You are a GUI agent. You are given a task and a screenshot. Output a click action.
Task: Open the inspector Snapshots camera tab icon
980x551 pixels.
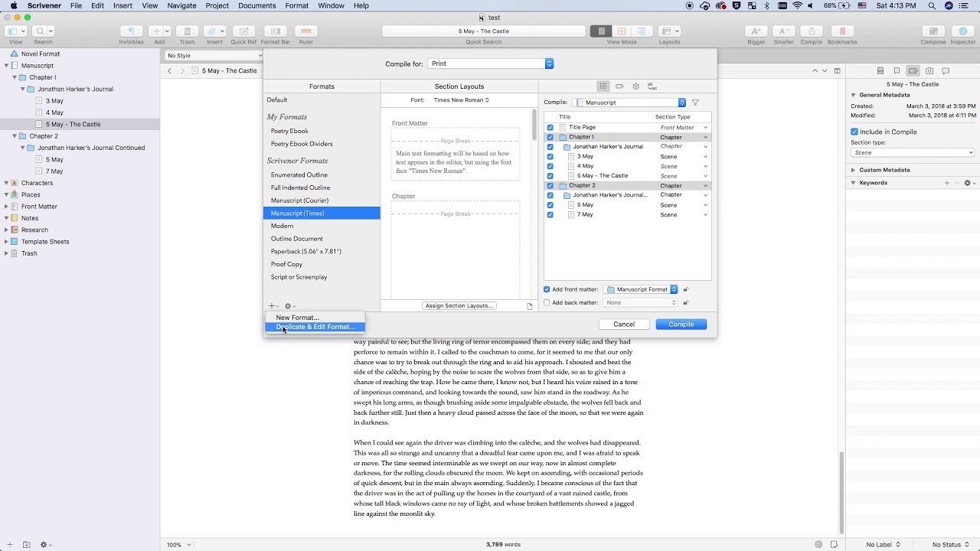pyautogui.click(x=929, y=70)
